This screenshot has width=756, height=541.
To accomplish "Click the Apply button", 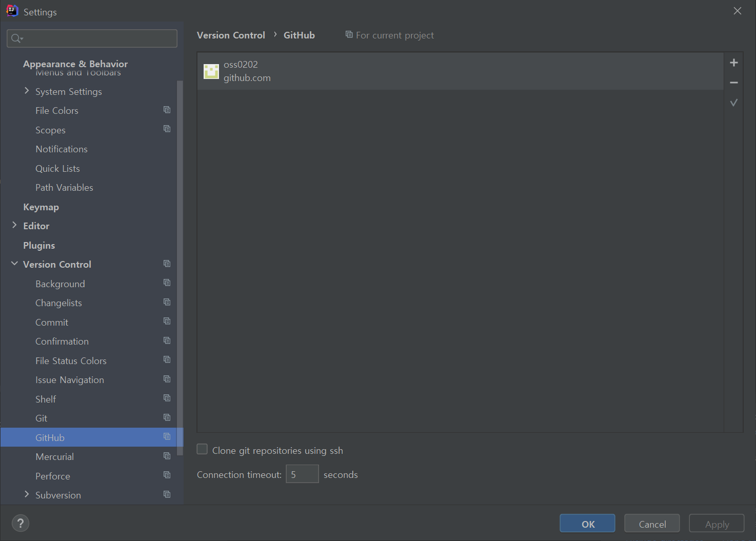I will [717, 524].
